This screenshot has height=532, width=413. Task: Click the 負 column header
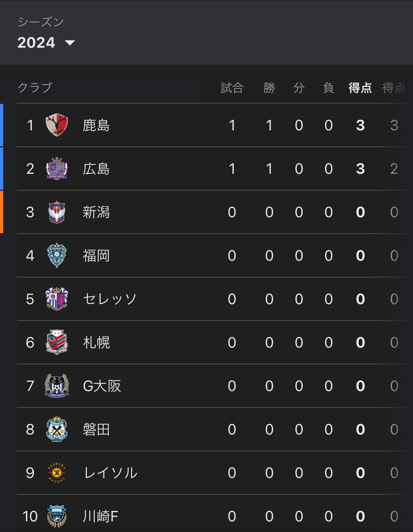point(328,88)
